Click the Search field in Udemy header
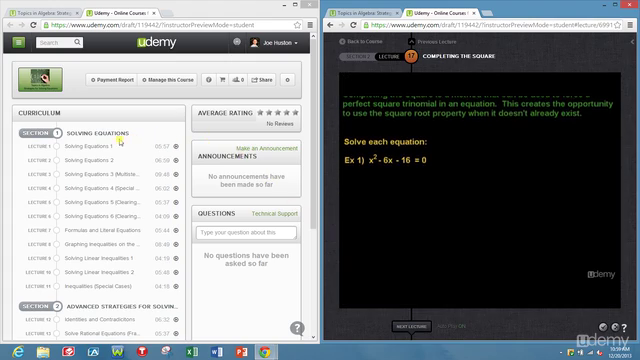This screenshot has height=360, width=640. (55, 42)
